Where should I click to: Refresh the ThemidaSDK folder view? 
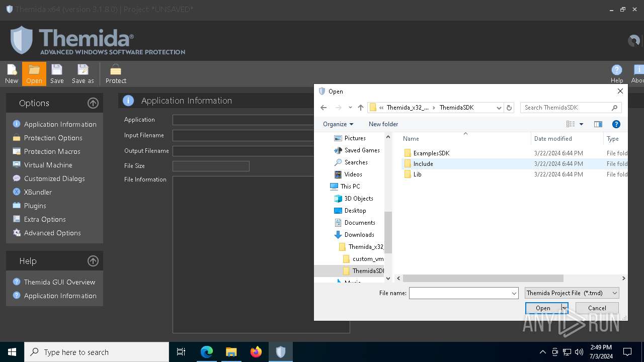[509, 108]
